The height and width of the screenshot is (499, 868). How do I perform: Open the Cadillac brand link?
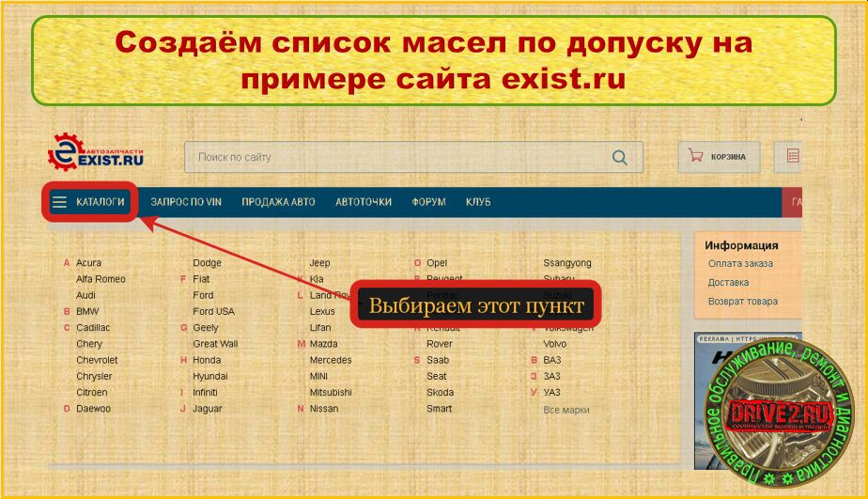click(93, 328)
